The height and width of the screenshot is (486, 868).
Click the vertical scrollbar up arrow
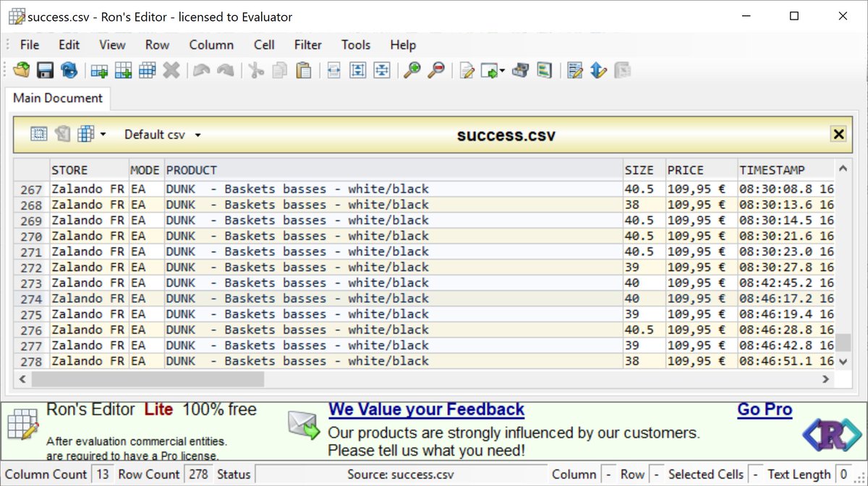[843, 168]
